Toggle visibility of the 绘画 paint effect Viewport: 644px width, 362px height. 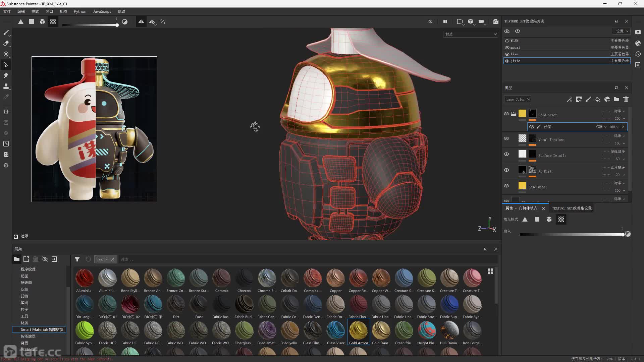tap(532, 127)
